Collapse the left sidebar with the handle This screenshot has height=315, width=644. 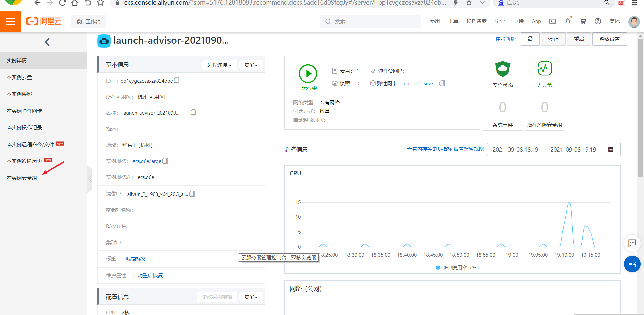click(90, 179)
